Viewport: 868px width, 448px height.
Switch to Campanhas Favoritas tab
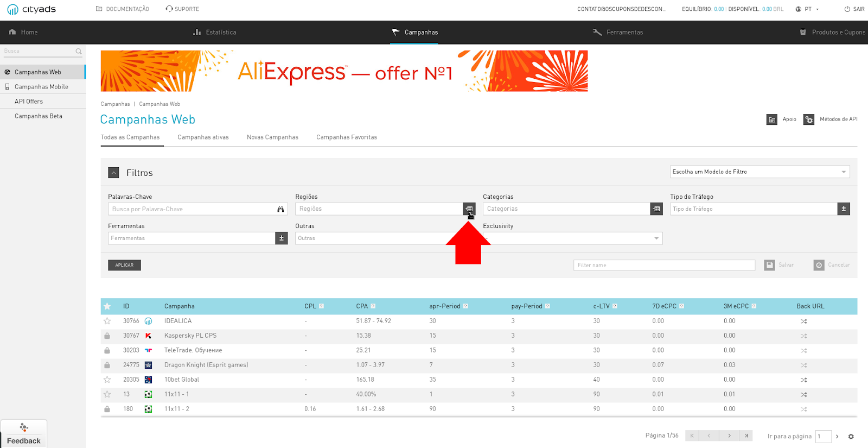[347, 137]
